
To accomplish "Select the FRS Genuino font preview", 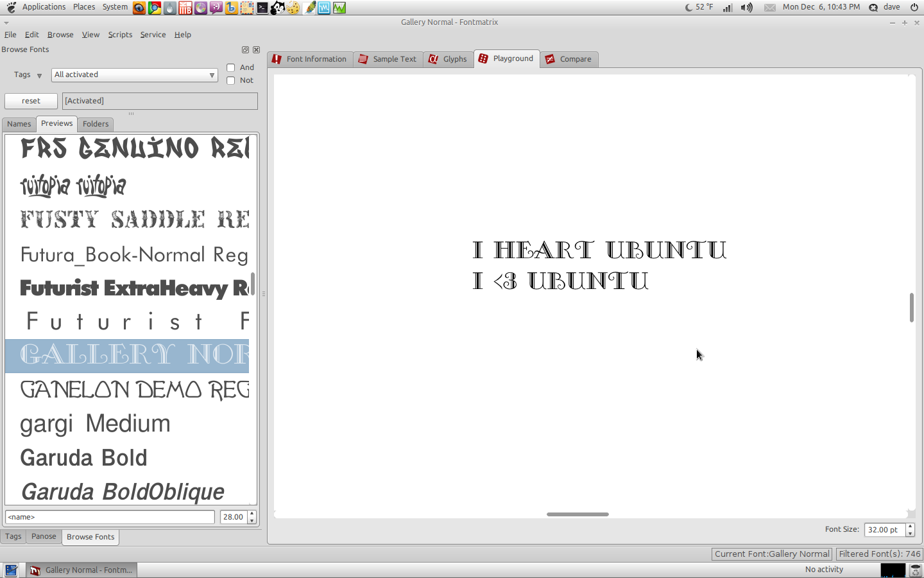I will pos(127,149).
